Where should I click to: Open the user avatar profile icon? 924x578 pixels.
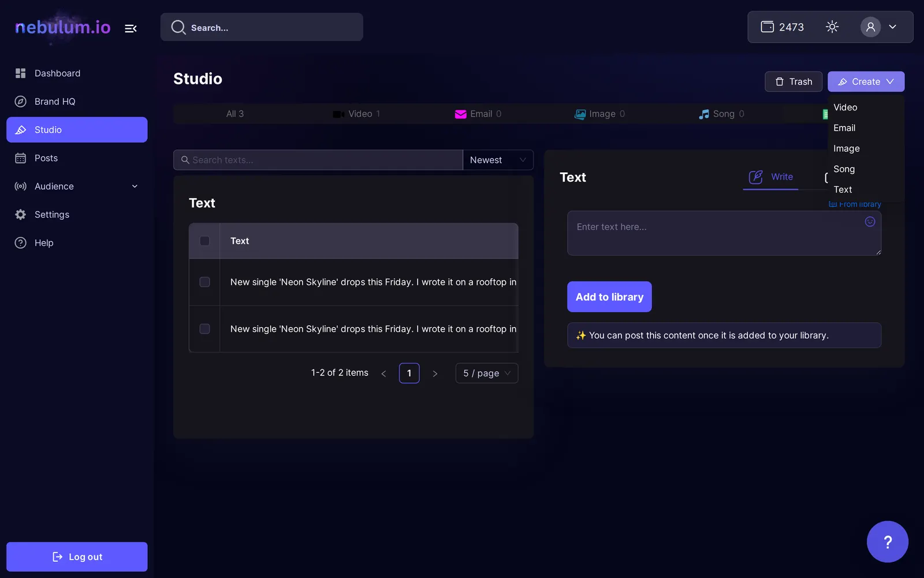click(870, 27)
